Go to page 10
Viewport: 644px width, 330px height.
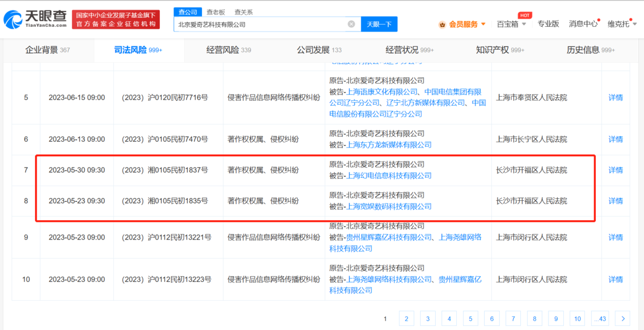point(577,318)
